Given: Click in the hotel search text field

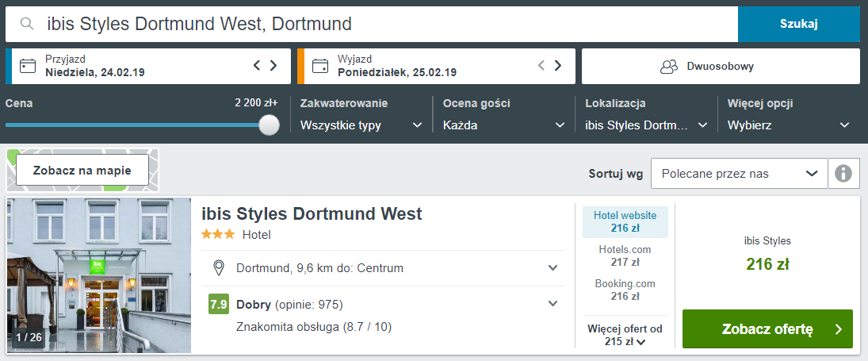Looking at the screenshot, I should (372, 24).
